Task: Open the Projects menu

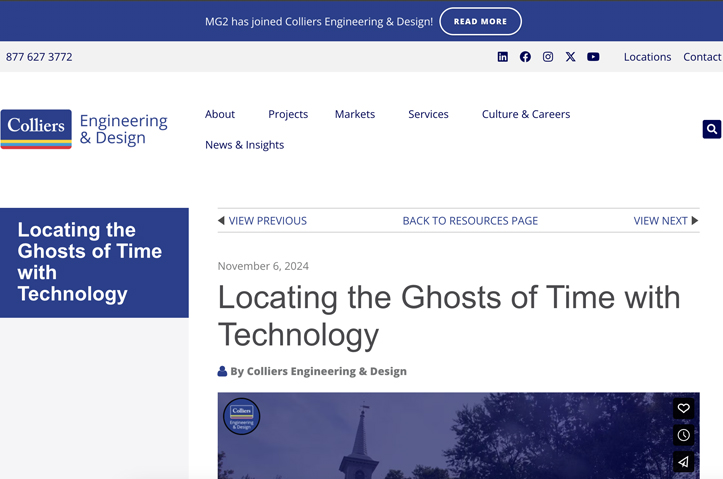Action: coord(288,114)
